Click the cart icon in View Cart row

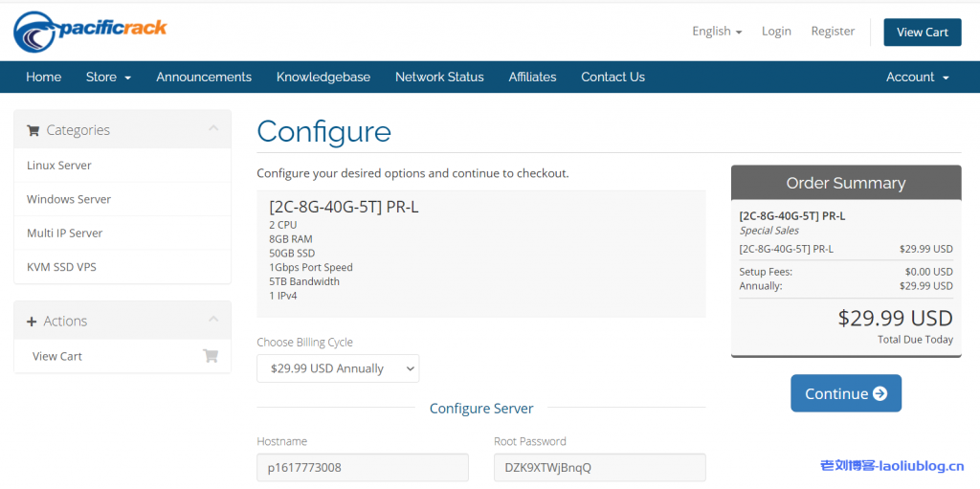211,356
